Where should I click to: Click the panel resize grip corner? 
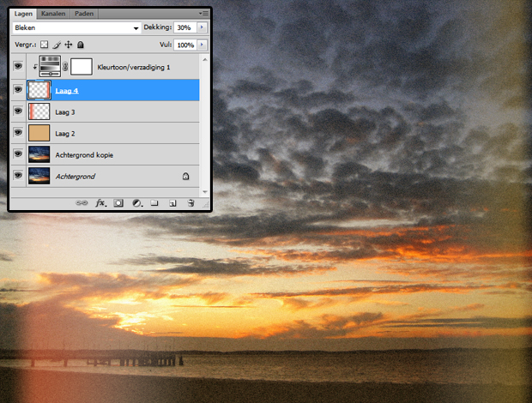pyautogui.click(x=206, y=204)
